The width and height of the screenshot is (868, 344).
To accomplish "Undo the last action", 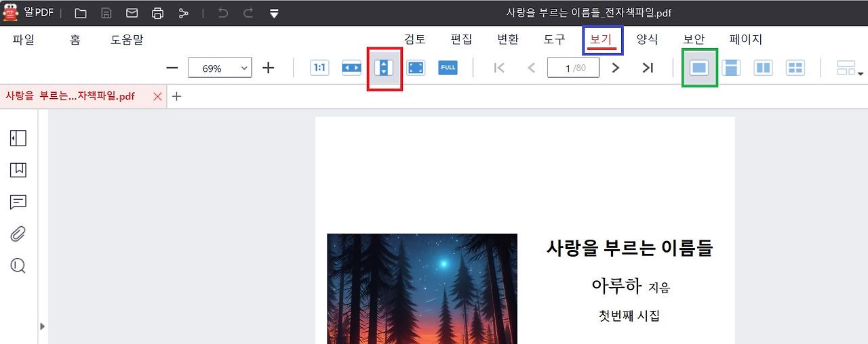I will 222,13.
